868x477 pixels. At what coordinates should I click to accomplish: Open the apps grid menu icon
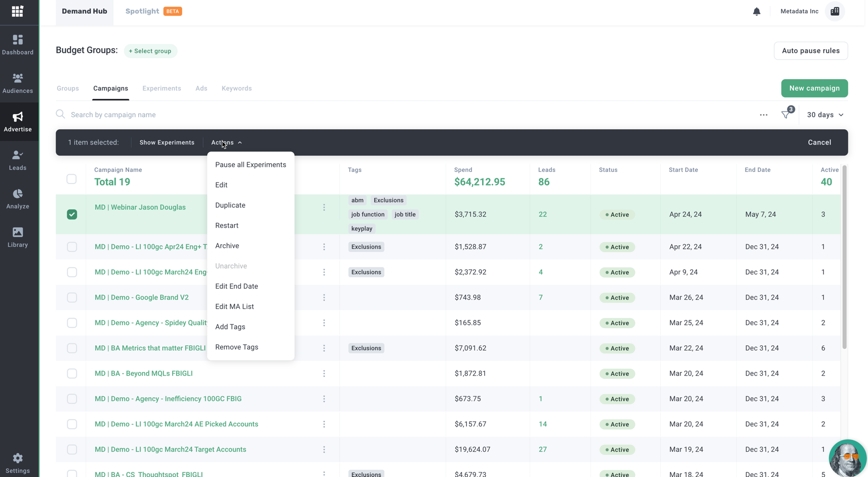(18, 12)
